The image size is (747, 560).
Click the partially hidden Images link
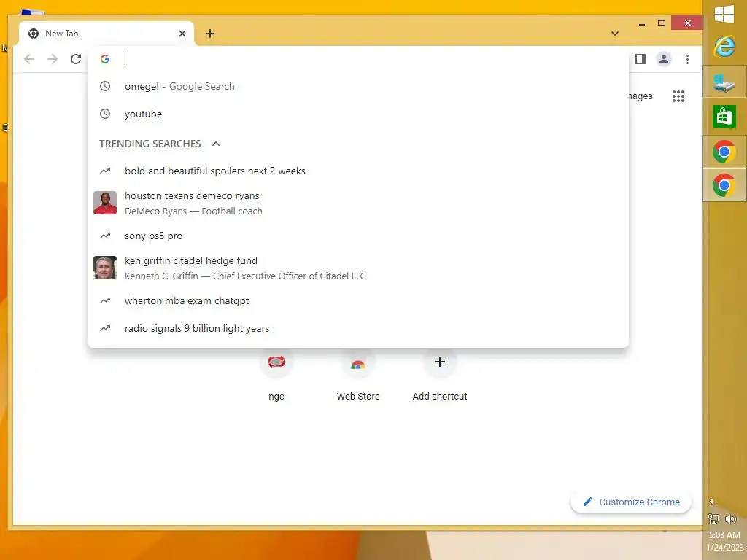(640, 96)
